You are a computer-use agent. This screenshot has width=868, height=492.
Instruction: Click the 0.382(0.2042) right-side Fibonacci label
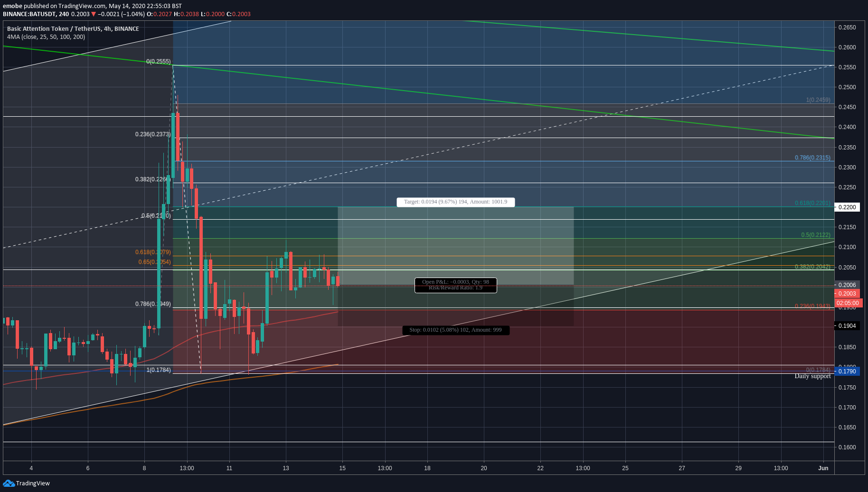pos(812,267)
